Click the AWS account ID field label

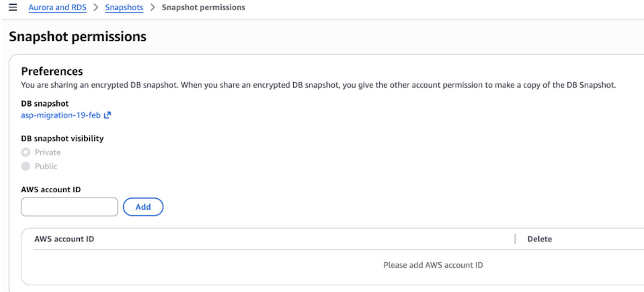point(51,190)
